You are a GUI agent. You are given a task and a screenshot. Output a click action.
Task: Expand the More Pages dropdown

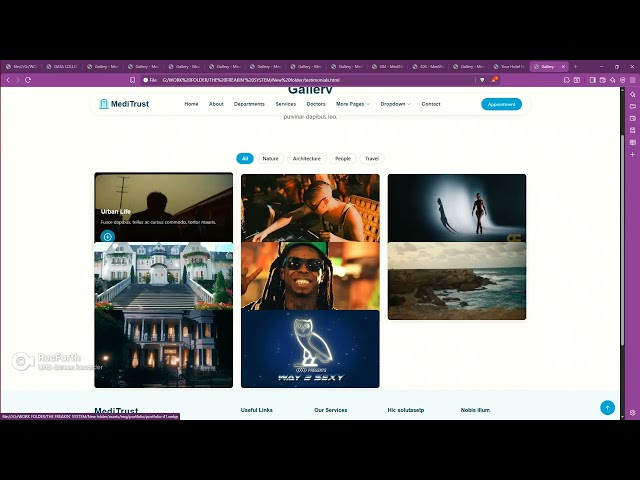tap(353, 104)
